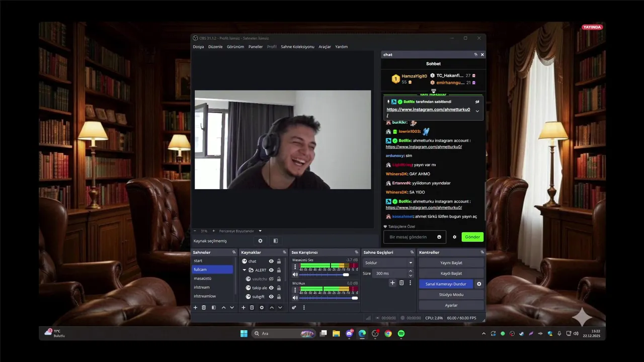Open Dosya menu
The height and width of the screenshot is (362, 644).
[198, 47]
